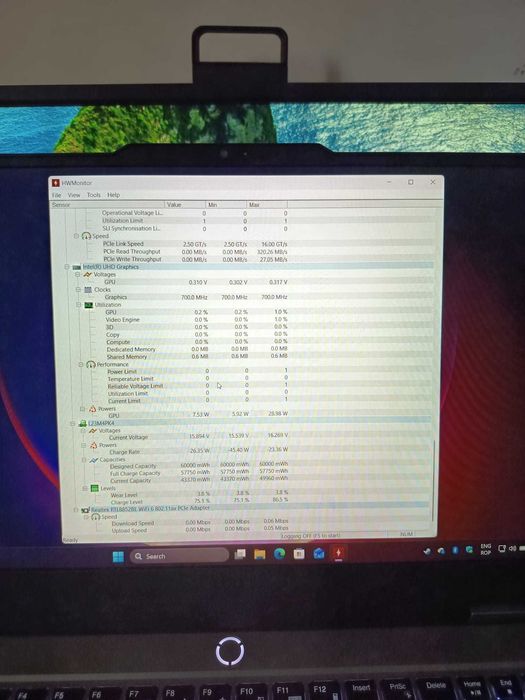This screenshot has width=525, height=700.
Task: Click the Min column header
Action: pos(225,204)
